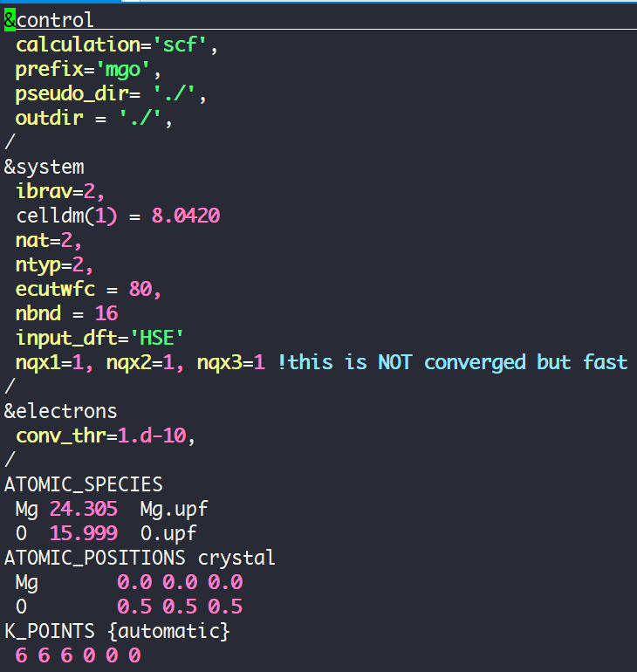Viewport: 637px width, 672px height.
Task: Click the Mg.upf pseudopotential filename
Action: [174, 510]
